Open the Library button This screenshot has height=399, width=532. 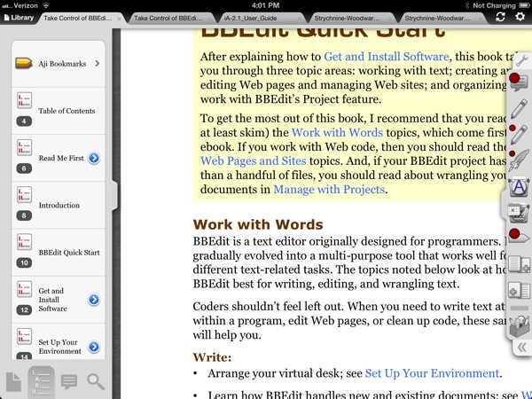coord(19,18)
